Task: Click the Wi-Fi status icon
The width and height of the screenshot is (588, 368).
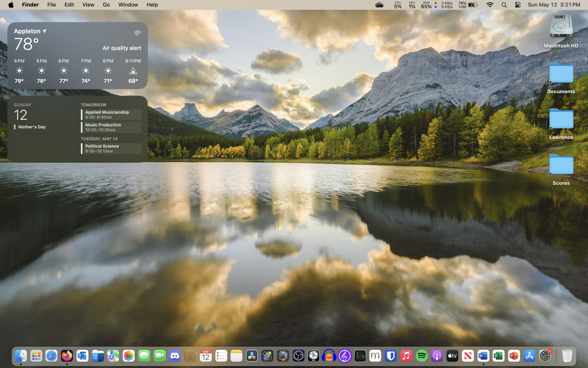Action: (490, 5)
